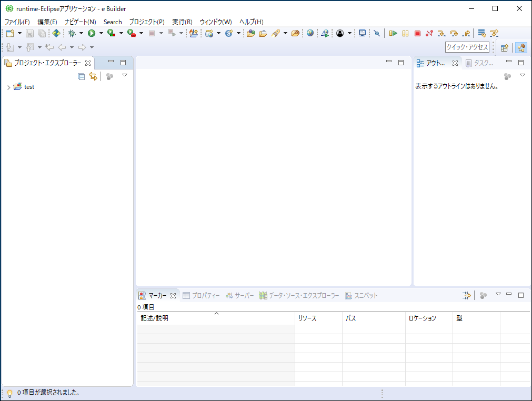Click Skip All Breakpoints icon
This screenshot has height=401, width=532.
pyautogui.click(x=377, y=33)
